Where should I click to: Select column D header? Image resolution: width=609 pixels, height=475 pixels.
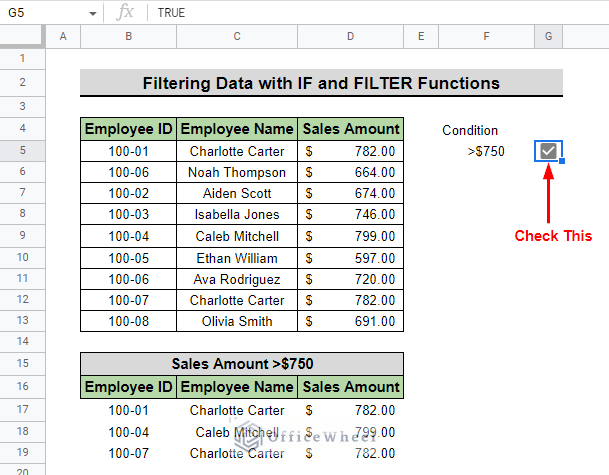(350, 37)
